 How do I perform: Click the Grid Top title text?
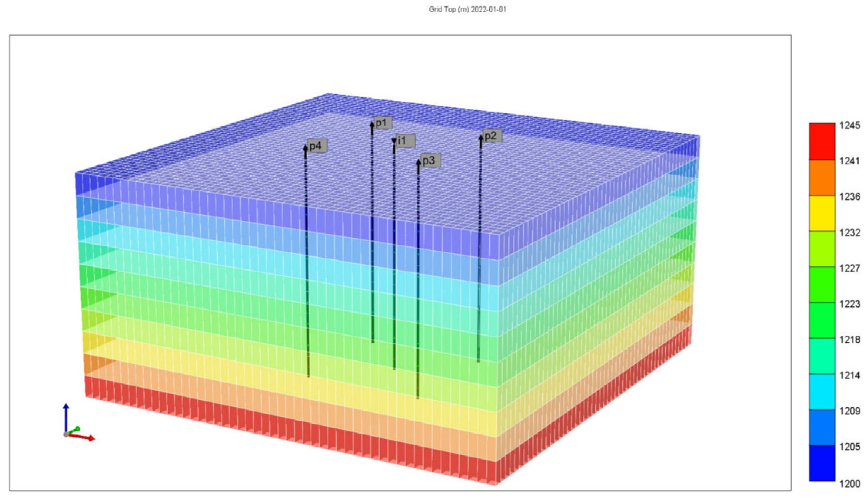tap(467, 9)
